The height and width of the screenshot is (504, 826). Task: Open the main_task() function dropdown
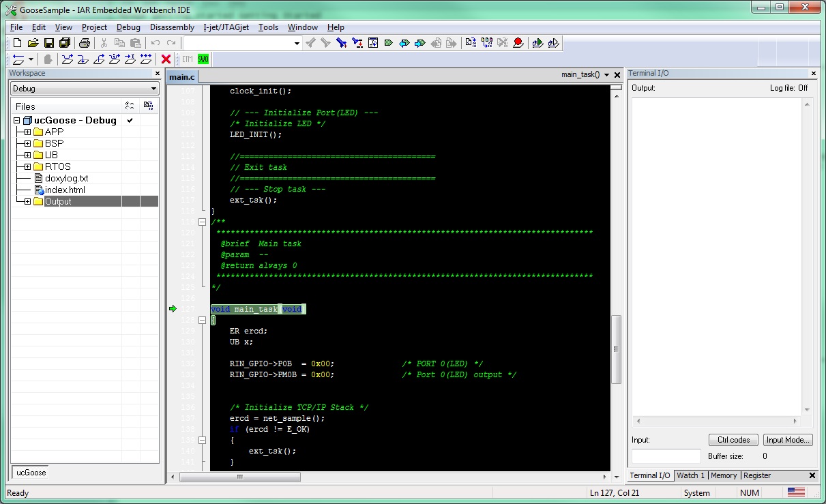[606, 75]
